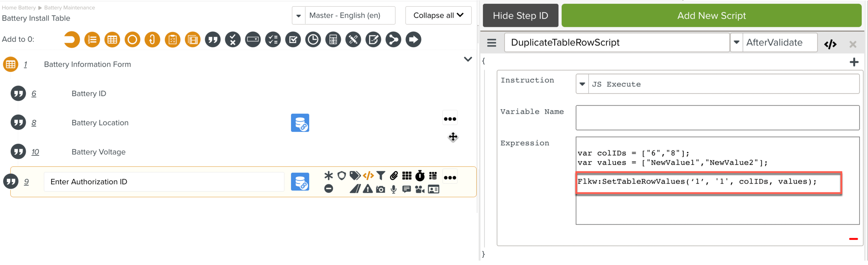Click the orange table icon in Add toolbar
Viewport: 868px width, 265px height.
(x=112, y=40)
